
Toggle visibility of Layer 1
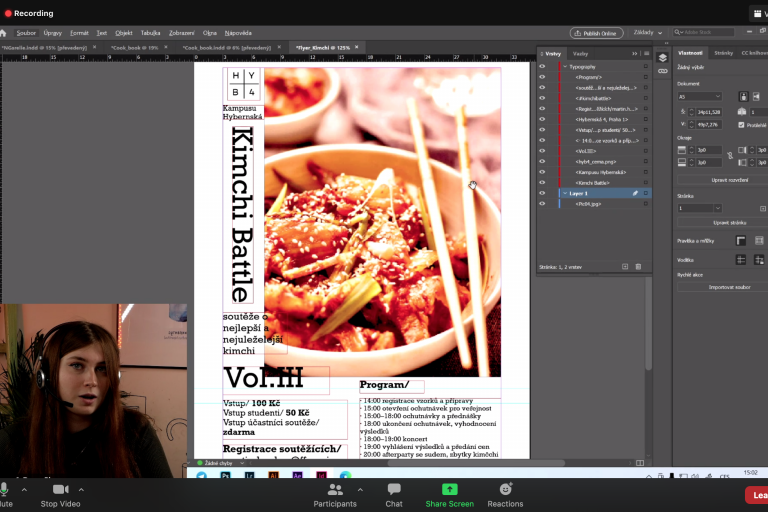point(542,193)
